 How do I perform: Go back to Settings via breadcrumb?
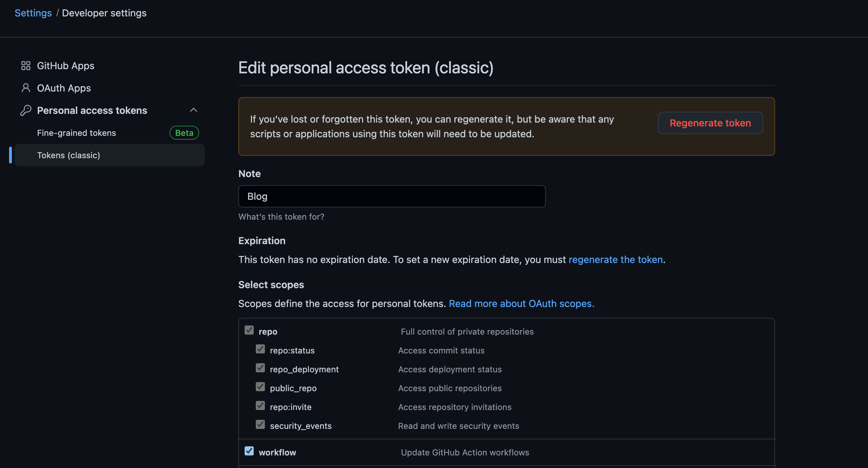tap(33, 13)
